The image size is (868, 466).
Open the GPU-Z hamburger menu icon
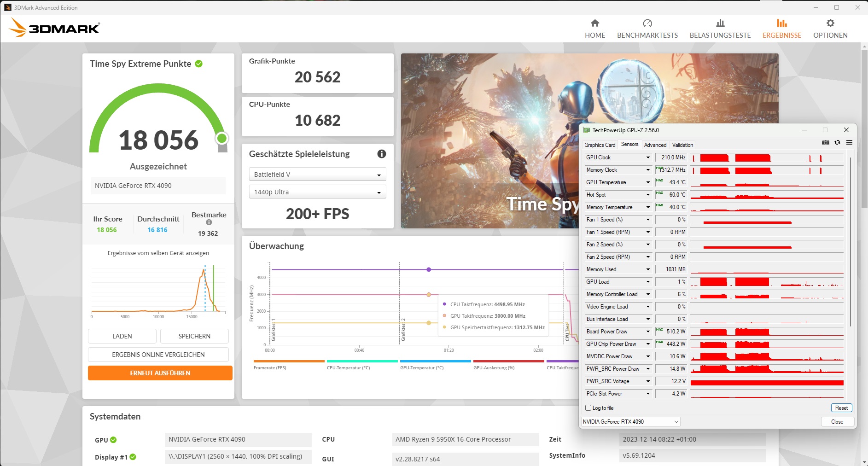[850, 143]
